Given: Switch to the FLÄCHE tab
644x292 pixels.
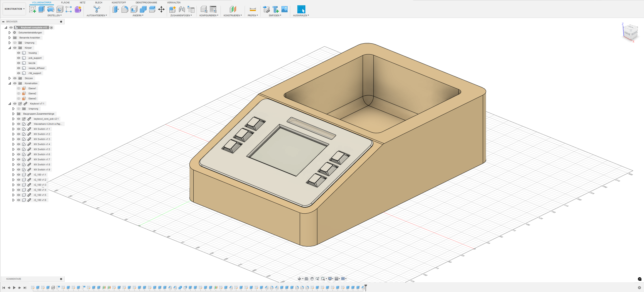Looking at the screenshot, I should (65, 3).
